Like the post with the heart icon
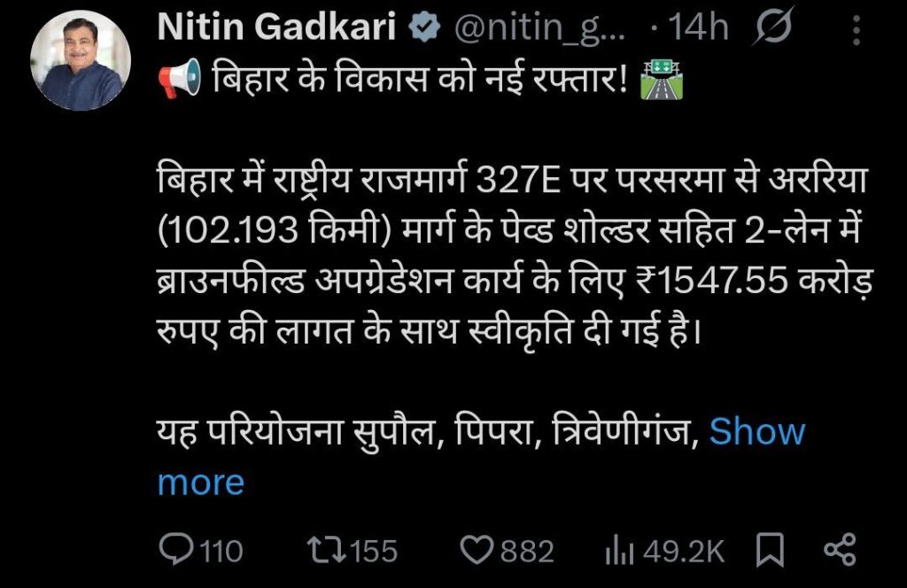 coord(479,551)
